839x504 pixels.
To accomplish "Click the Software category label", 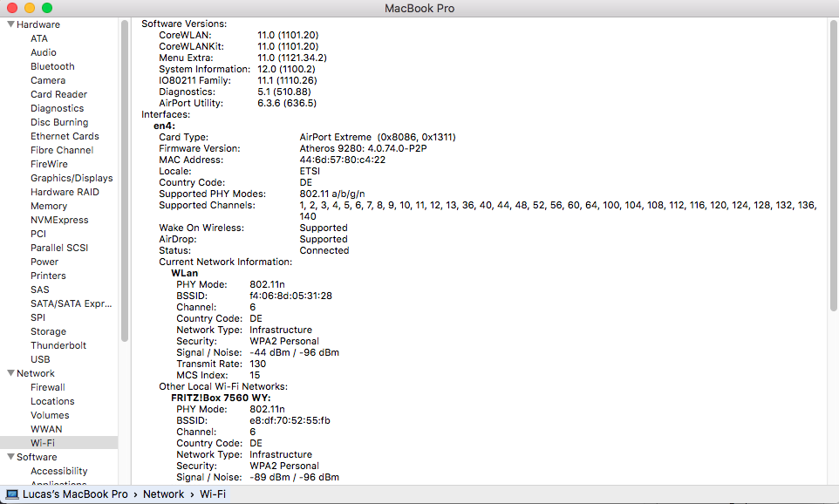I will point(37,457).
